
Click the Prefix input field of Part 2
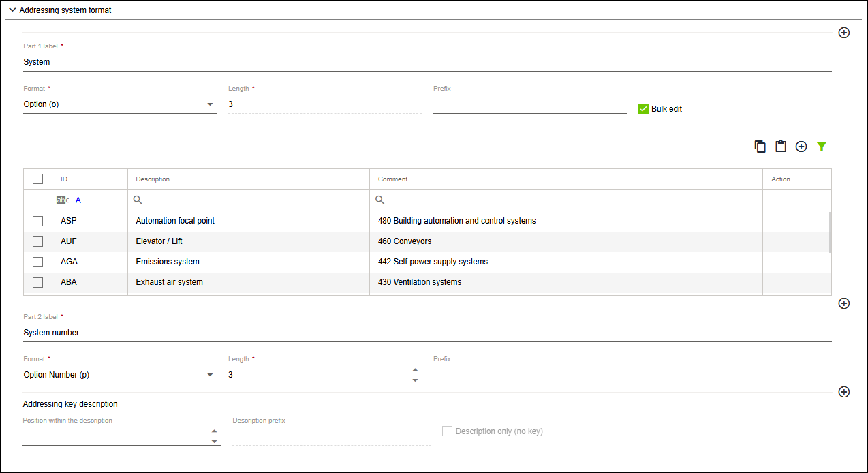click(x=530, y=378)
